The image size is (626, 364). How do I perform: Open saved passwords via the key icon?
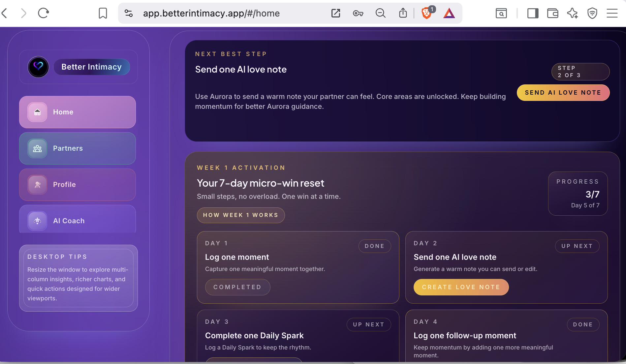click(x=358, y=14)
